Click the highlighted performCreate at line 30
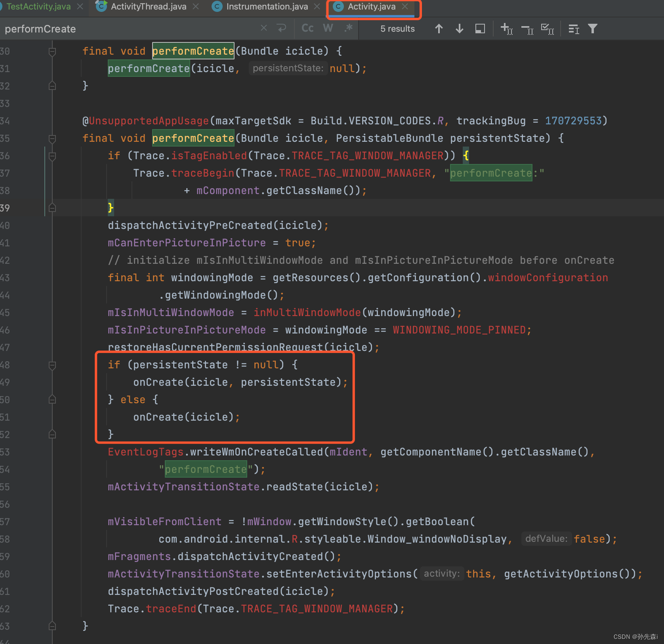 click(193, 51)
